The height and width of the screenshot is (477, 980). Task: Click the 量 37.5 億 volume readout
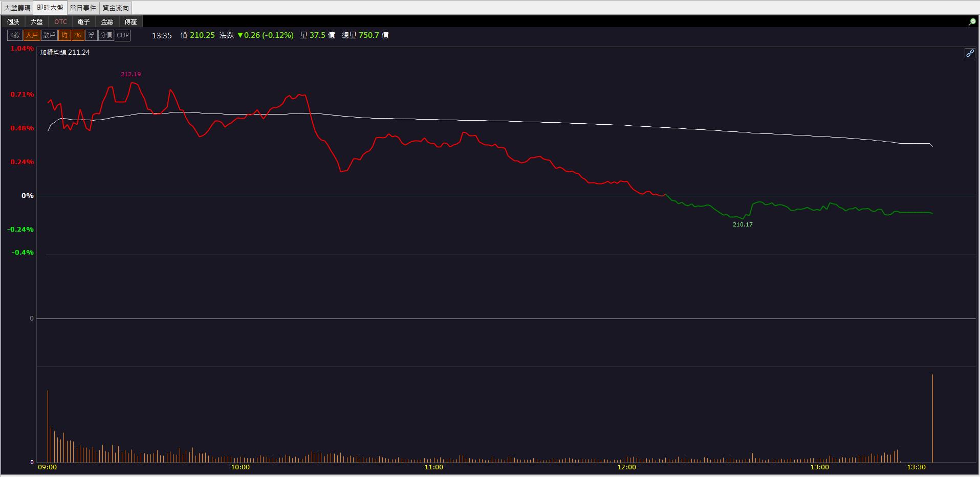[317, 35]
